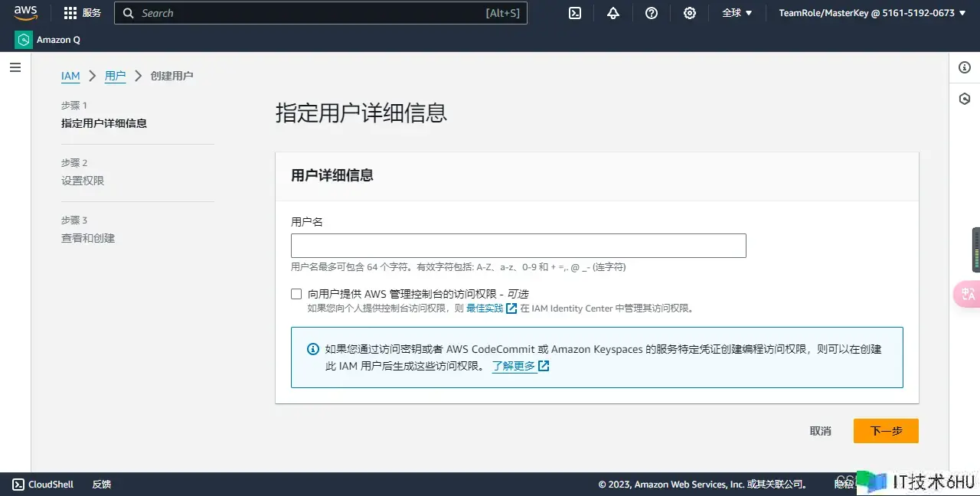Click the 用户名 text input field
The width and height of the screenshot is (980, 496).
point(518,246)
